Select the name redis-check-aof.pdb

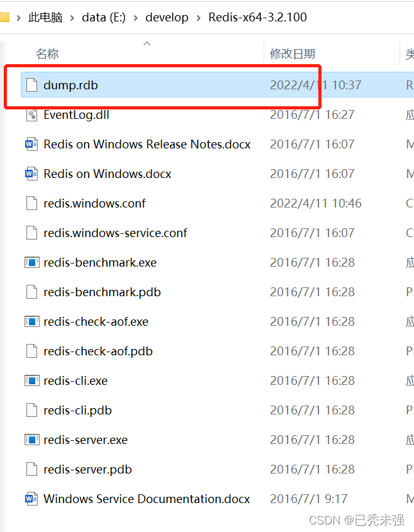pyautogui.click(x=98, y=351)
